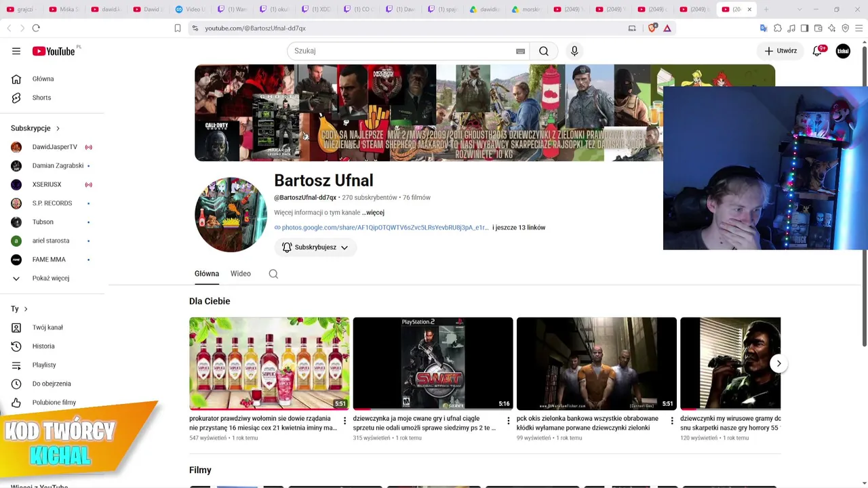Screen dimensions: 868x488
Task: Expand the Ty section chevron
Action: click(26, 309)
